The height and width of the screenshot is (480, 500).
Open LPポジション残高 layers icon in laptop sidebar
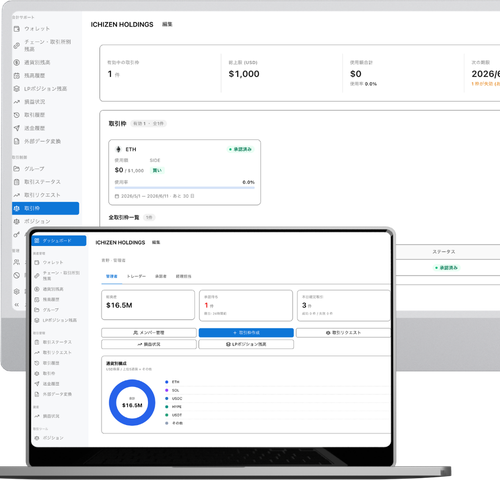pyautogui.click(x=37, y=320)
